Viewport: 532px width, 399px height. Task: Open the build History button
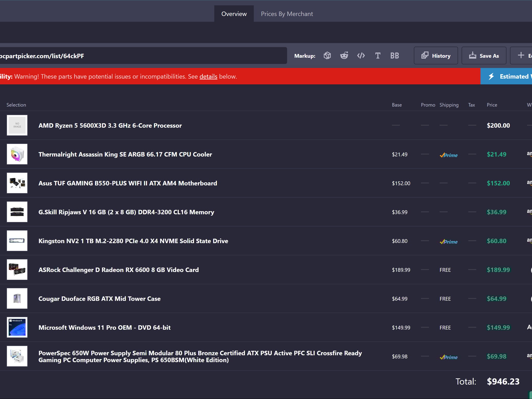[436, 56]
